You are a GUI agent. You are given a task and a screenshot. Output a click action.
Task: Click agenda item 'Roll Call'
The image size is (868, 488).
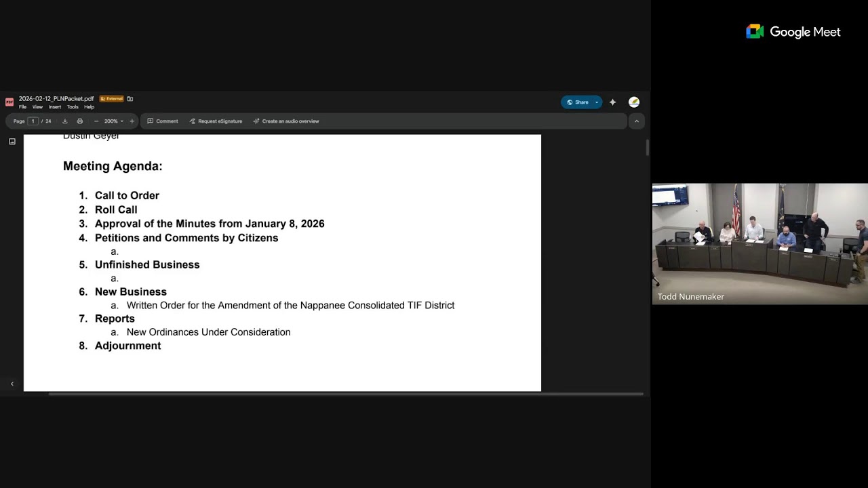[x=116, y=210]
